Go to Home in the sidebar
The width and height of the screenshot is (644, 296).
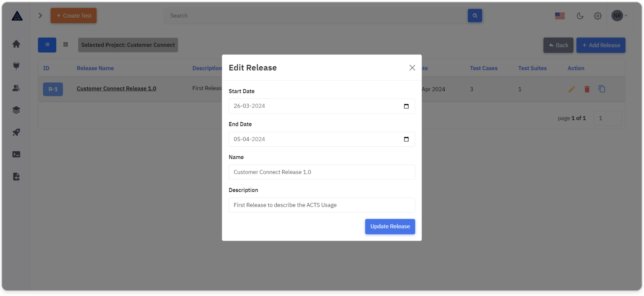[16, 44]
